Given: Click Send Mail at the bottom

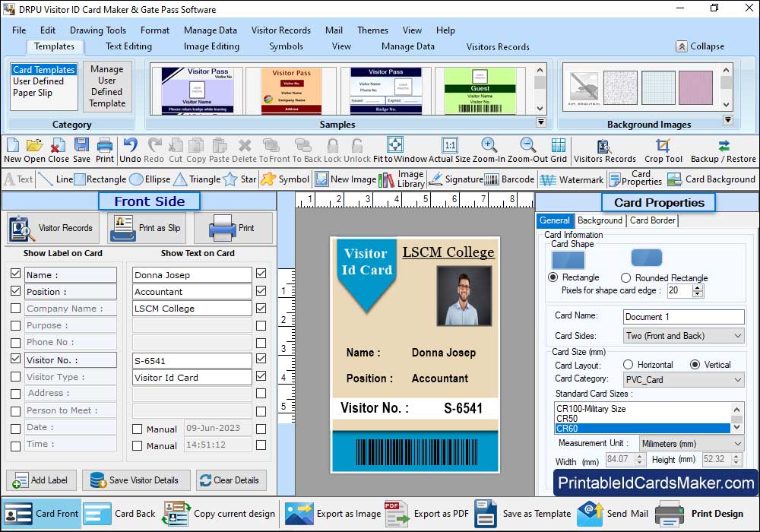Looking at the screenshot, I should 613,514.
